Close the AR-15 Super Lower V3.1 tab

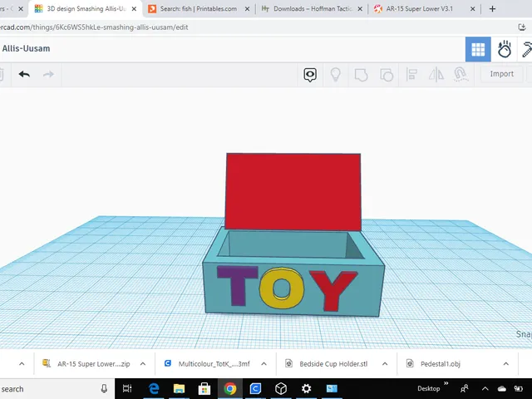click(473, 9)
